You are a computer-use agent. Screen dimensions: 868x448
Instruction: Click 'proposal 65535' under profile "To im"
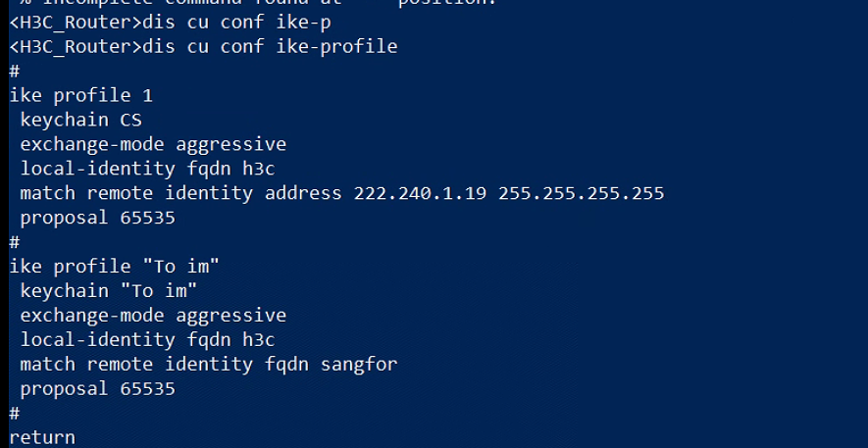pyautogui.click(x=97, y=389)
